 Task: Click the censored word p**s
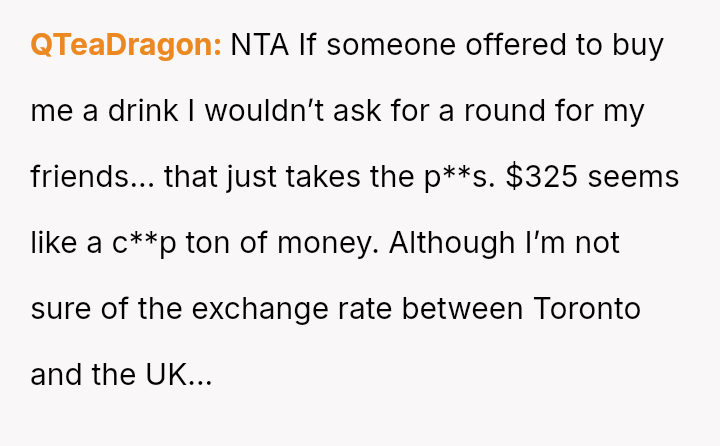click(459, 177)
